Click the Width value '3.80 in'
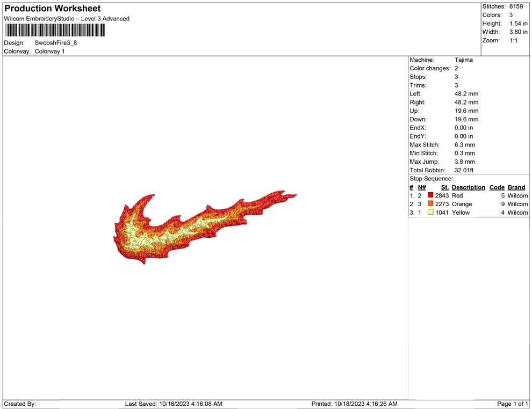 pyautogui.click(x=519, y=32)
